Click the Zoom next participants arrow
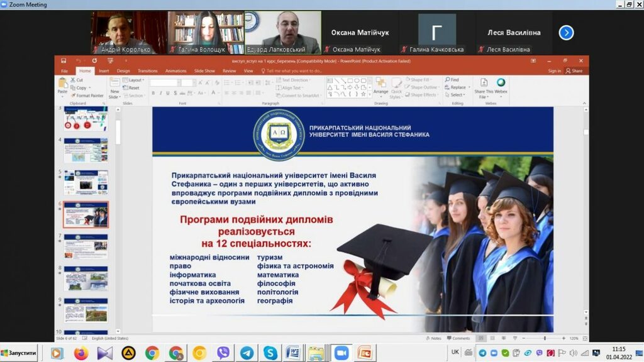644x362 pixels. pos(566,33)
